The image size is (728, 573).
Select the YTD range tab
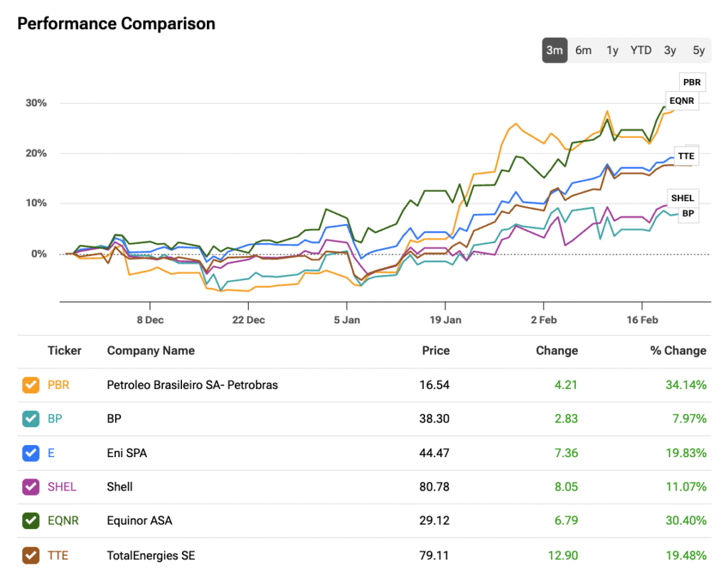coord(641,50)
